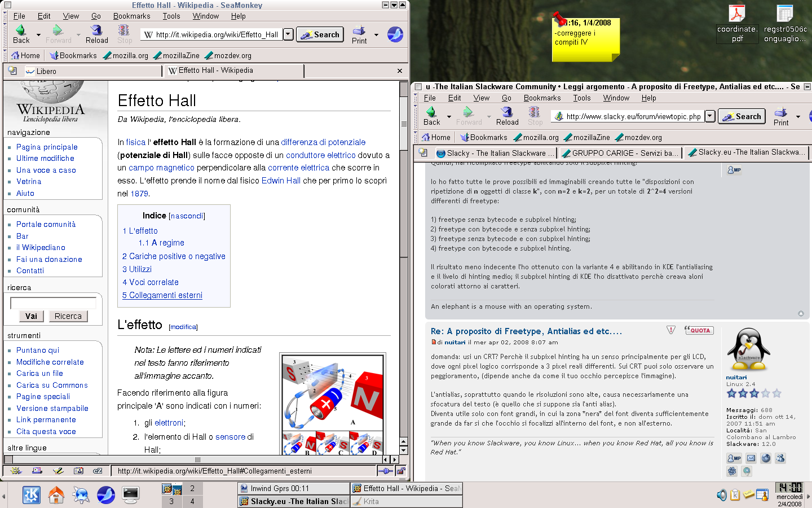
Task: Open the KDE K menu
Action: click(32, 495)
